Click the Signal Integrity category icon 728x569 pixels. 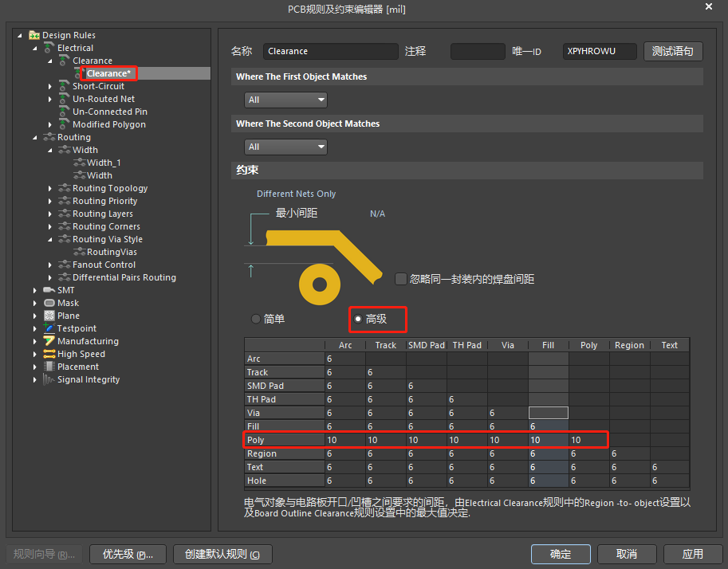(x=49, y=379)
